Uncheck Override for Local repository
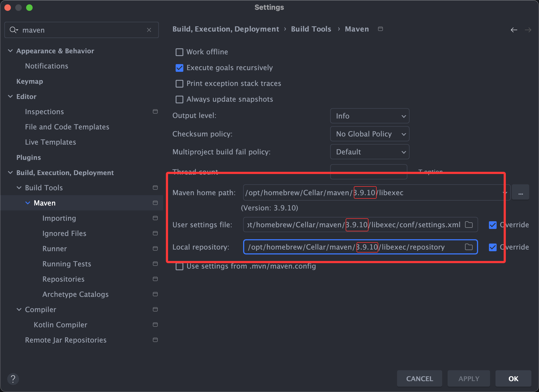 tap(493, 247)
